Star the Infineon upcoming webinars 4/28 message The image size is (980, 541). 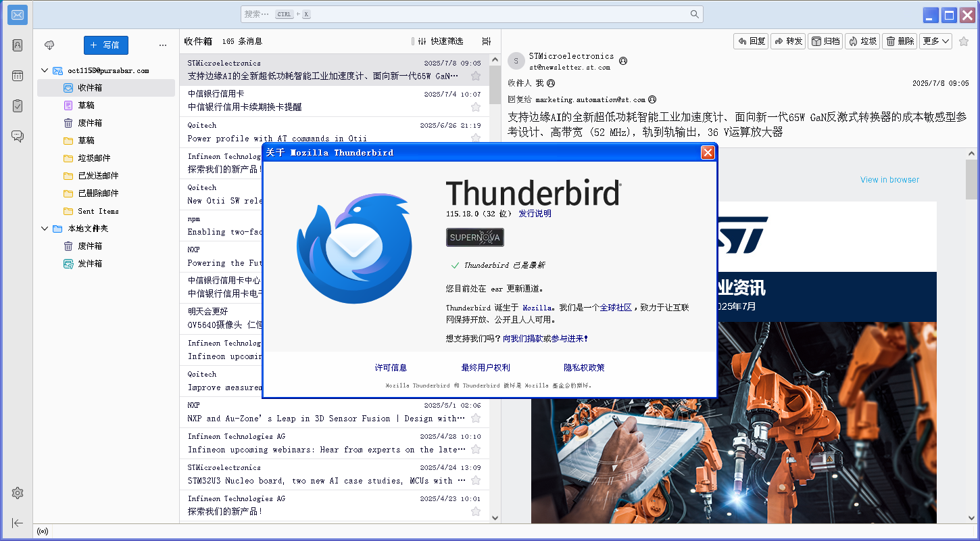click(x=476, y=449)
